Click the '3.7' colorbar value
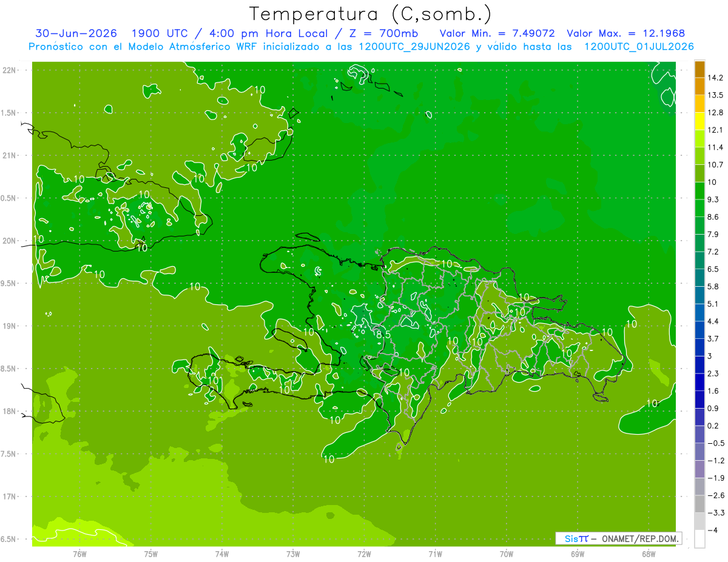This screenshot has height=562, width=728. coord(713,338)
